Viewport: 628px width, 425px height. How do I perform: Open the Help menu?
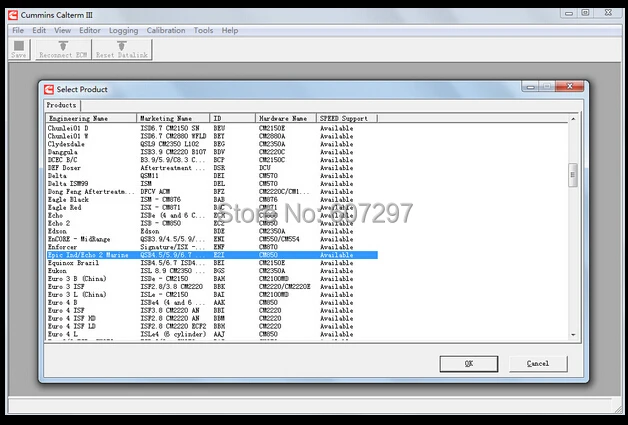pyautogui.click(x=230, y=30)
